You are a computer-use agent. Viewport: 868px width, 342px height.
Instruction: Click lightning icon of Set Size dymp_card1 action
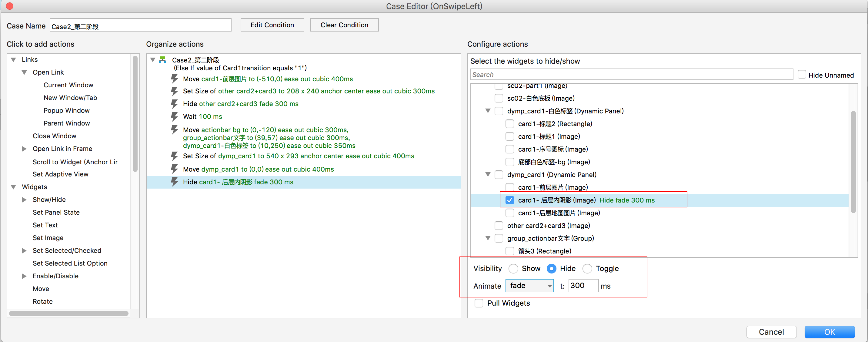point(174,156)
